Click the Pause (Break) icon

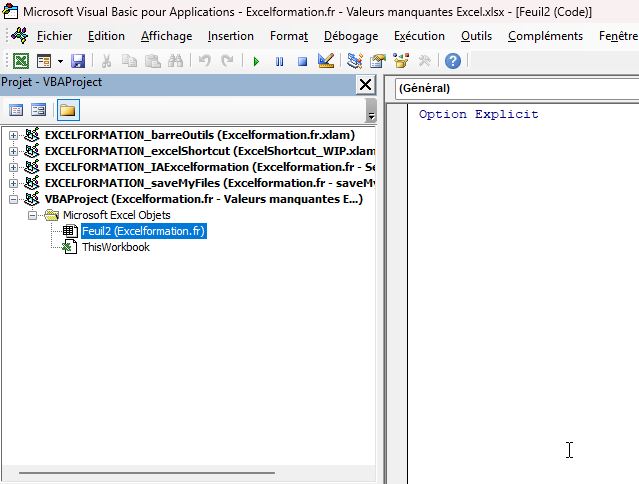(279, 62)
